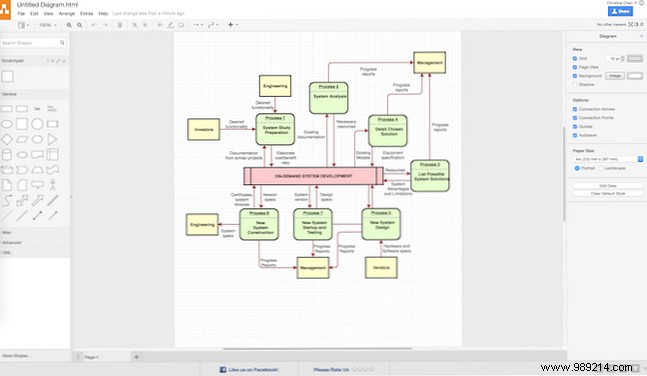The image size is (647, 376).
Task: Open the Paper Size dropdown
Action: tap(608, 159)
